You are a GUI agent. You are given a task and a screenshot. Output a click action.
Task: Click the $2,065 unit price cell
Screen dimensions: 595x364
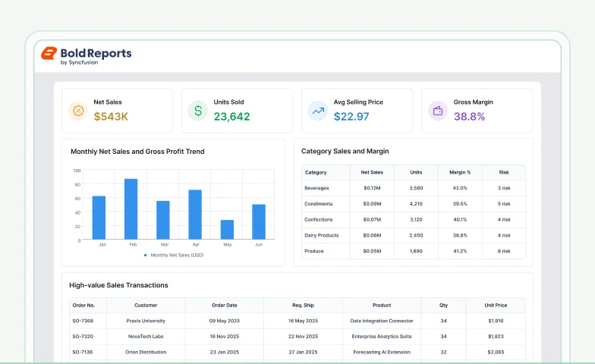click(496, 352)
